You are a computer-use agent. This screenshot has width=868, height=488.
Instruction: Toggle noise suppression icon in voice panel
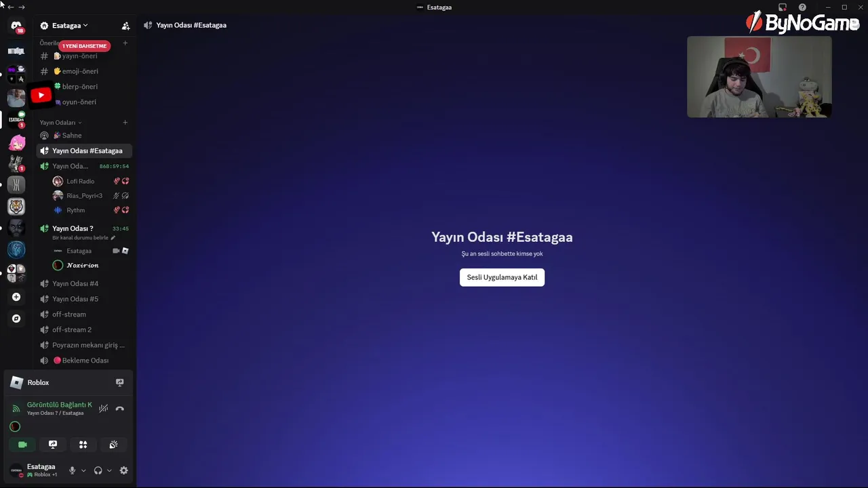tap(103, 409)
